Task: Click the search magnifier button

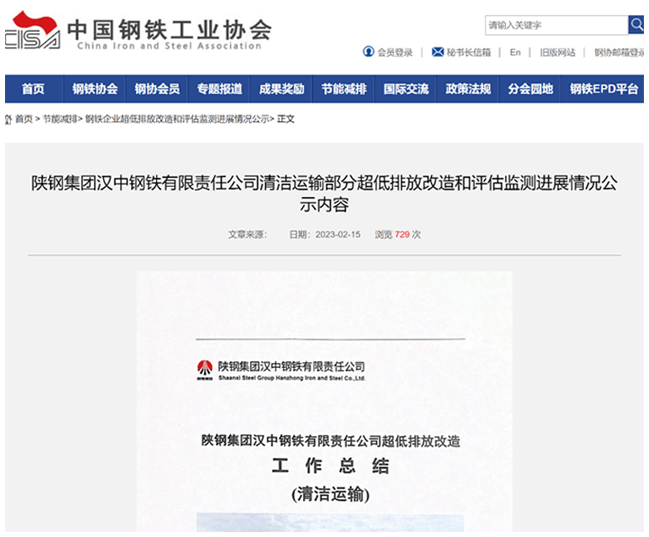Action: (636, 25)
